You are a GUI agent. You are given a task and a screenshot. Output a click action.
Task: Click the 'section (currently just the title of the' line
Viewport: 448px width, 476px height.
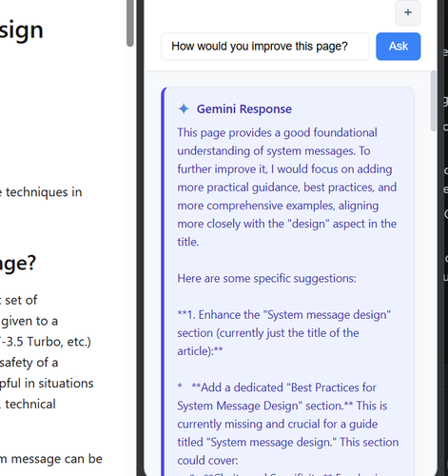[x=268, y=333]
